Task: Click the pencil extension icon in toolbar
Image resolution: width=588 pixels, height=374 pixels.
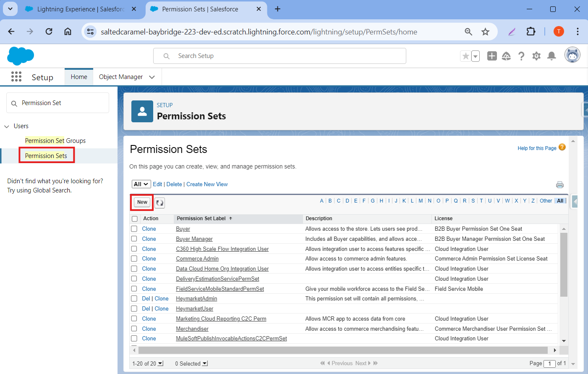Action: [x=512, y=32]
